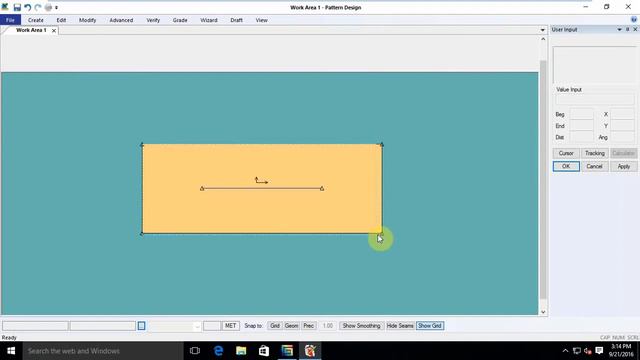Open the User Input panel options dropdown
The image size is (640, 360).
(x=619, y=30)
